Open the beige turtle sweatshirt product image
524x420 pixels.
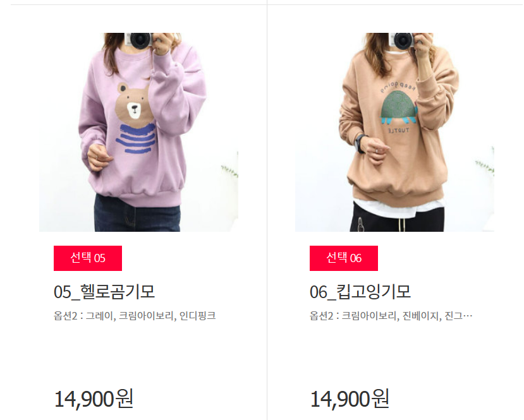coord(394,132)
